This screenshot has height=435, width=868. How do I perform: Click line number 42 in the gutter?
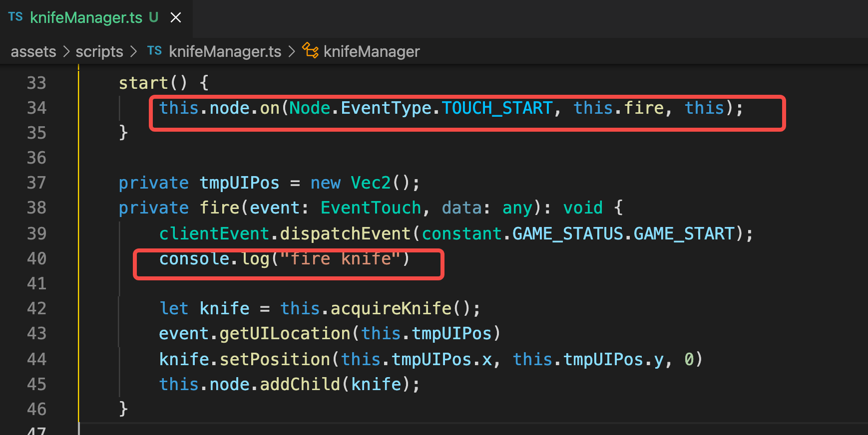36,308
